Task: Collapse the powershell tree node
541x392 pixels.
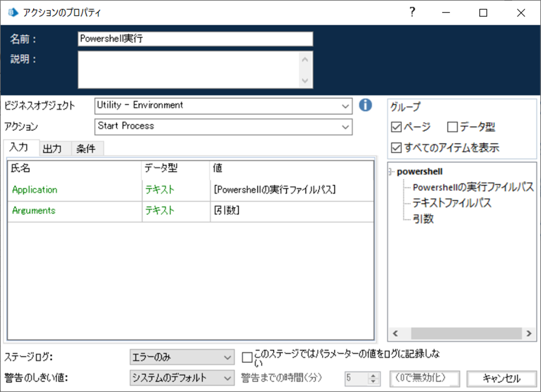Action: tap(390, 172)
